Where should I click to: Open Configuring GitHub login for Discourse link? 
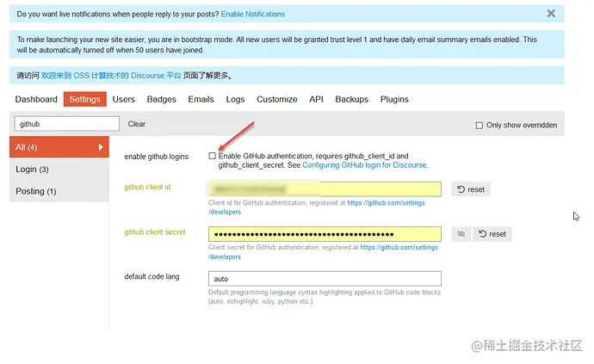[365, 165]
